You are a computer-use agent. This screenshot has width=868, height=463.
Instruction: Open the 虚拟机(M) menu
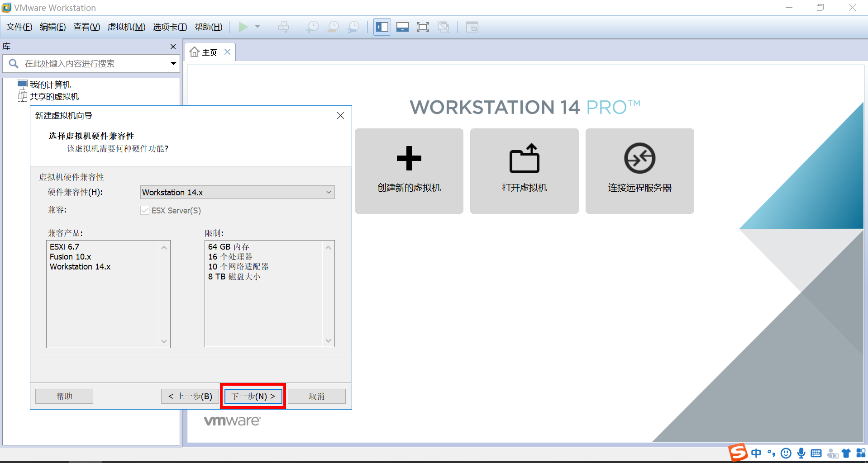[126, 27]
